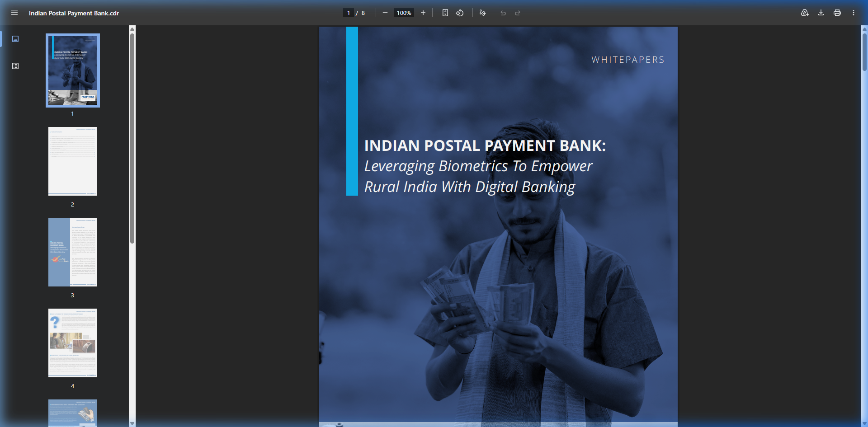Viewport: 868px width, 427px height.
Task: Rotate the document counterclockwise
Action: [460, 13]
